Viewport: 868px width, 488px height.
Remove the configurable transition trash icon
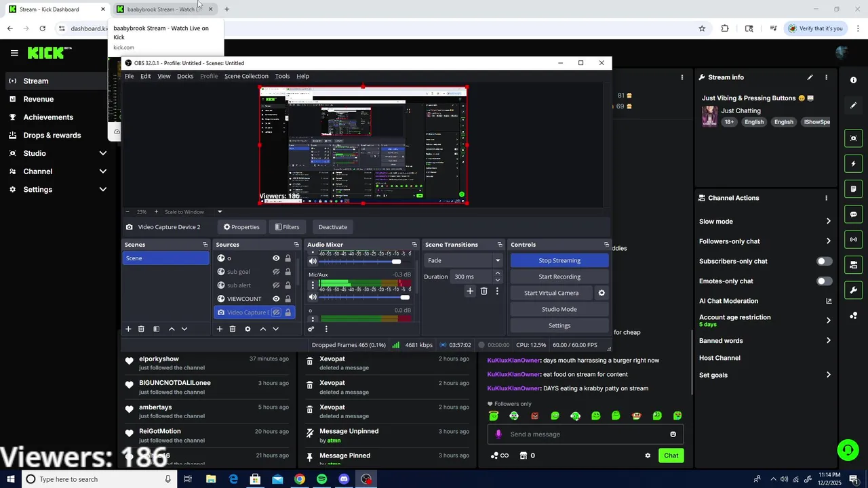tap(484, 291)
